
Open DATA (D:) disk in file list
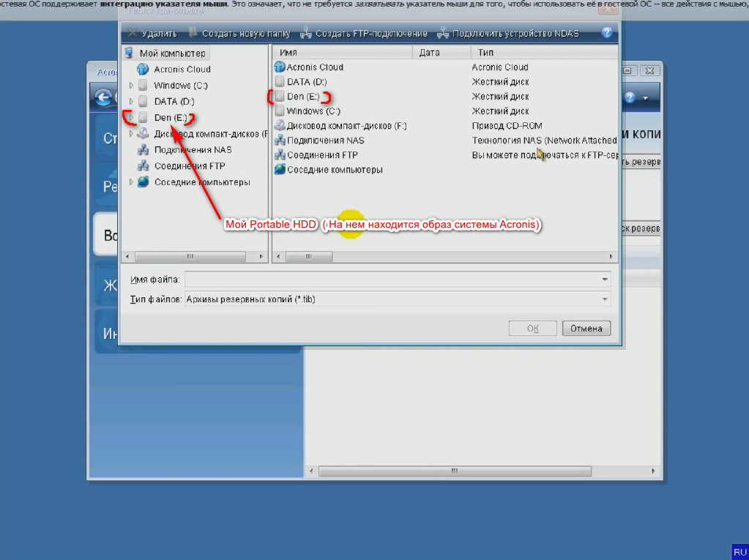[306, 82]
